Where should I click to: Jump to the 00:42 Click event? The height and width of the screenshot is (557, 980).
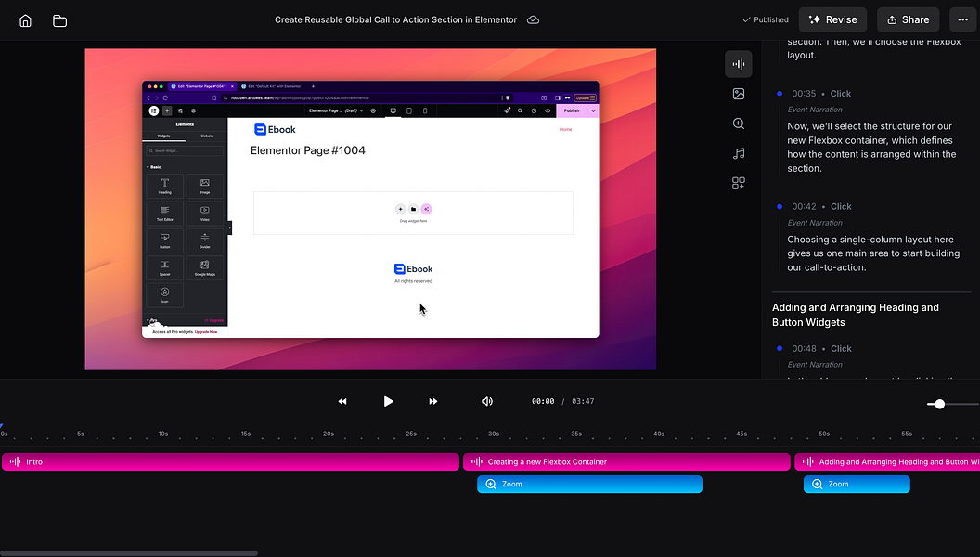(x=821, y=207)
